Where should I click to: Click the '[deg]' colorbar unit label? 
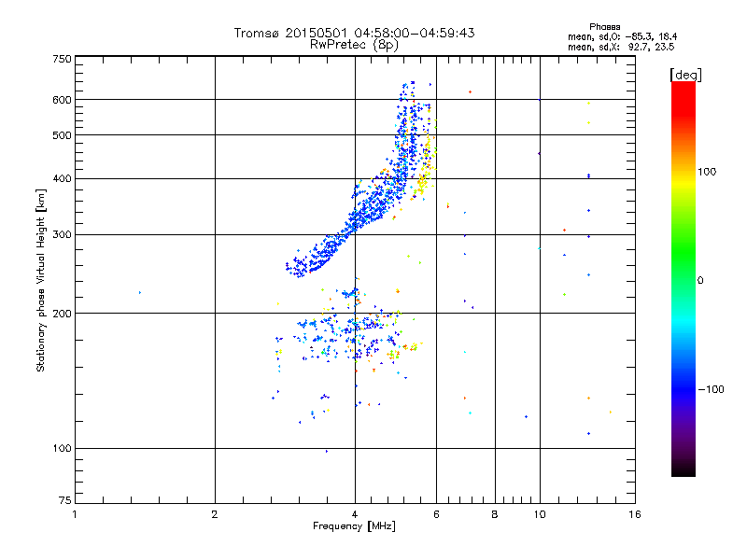[x=685, y=75]
